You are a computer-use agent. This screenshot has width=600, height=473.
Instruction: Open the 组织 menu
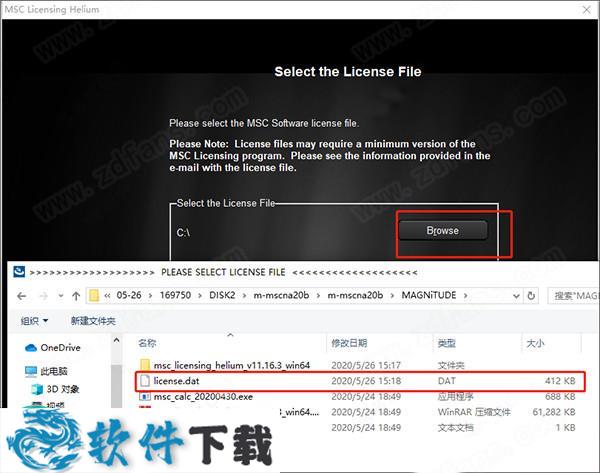pyautogui.click(x=34, y=321)
